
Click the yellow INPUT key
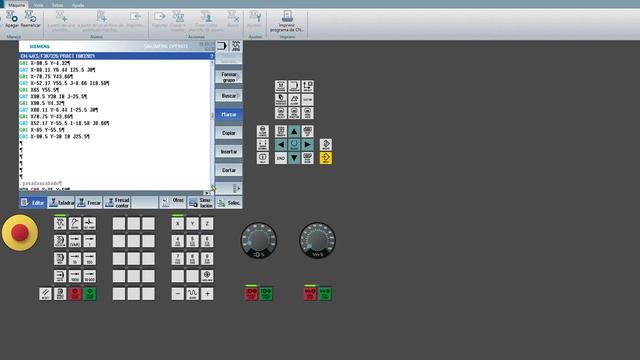[x=326, y=158]
